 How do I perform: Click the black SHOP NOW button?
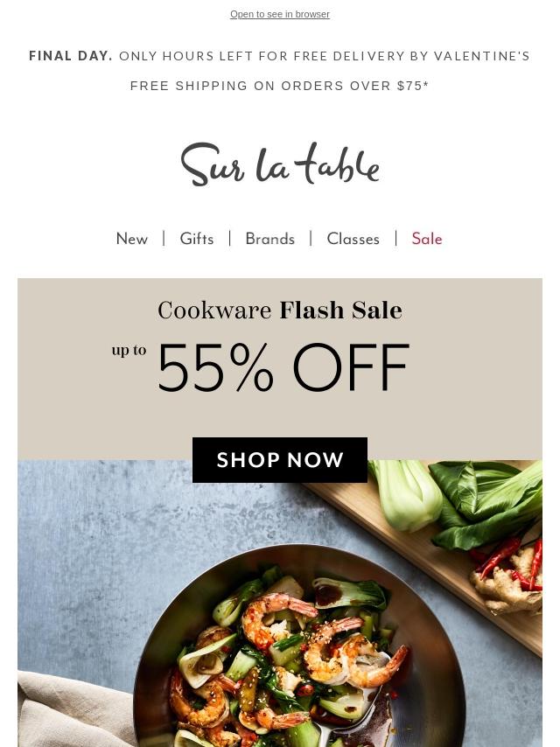(280, 460)
